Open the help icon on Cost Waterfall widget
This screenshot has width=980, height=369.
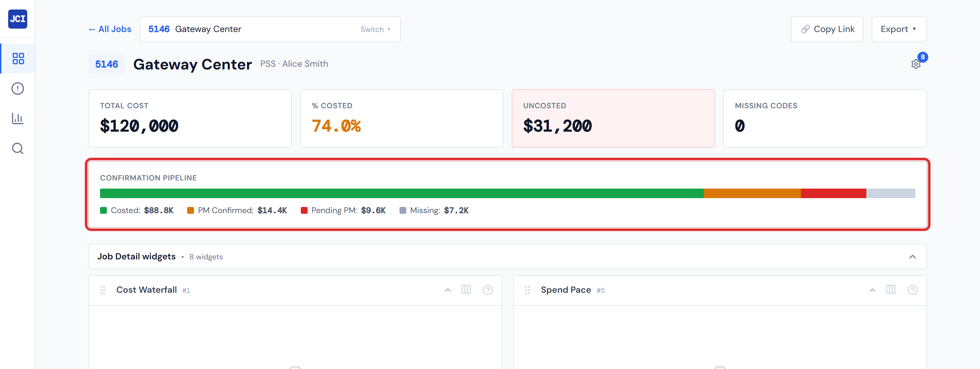(x=488, y=289)
